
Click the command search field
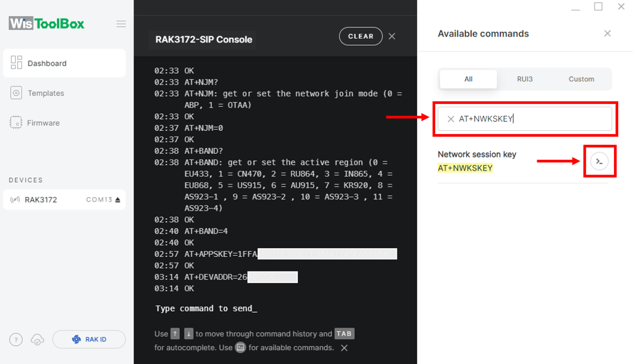coord(525,119)
